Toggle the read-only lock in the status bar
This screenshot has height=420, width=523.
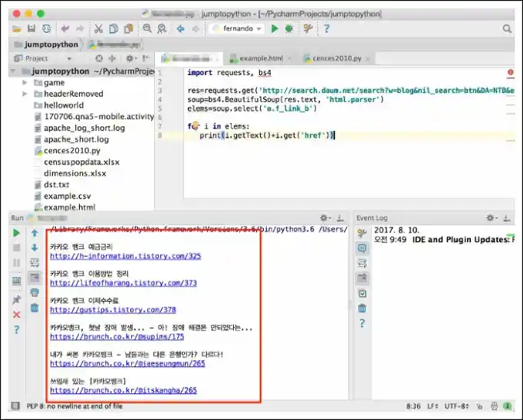point(479,406)
